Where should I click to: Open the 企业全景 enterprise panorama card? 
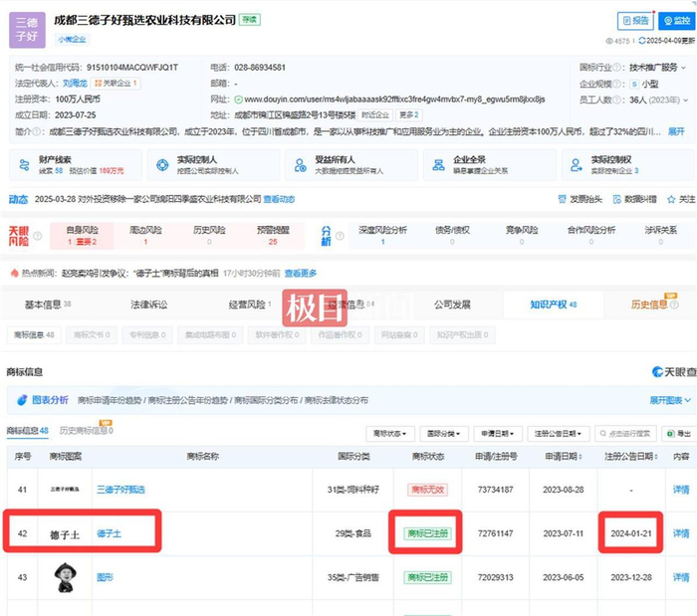tap(490, 165)
